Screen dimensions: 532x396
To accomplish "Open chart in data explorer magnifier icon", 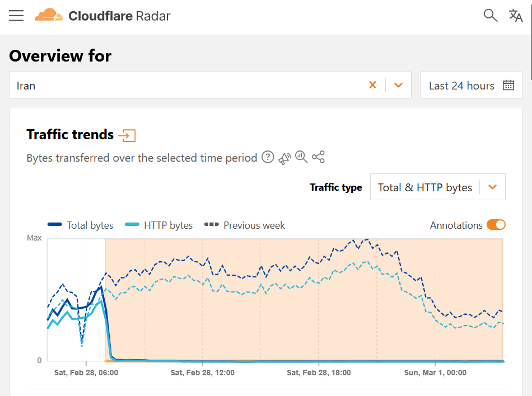I will (x=301, y=157).
